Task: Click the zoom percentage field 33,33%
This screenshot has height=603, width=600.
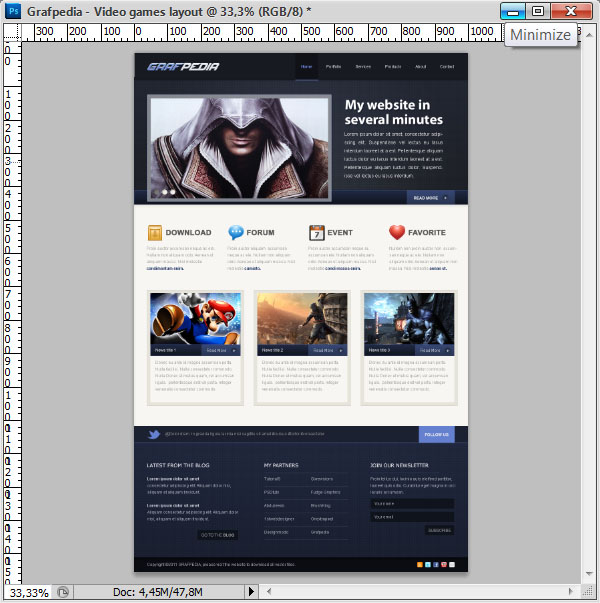Action: point(28,593)
